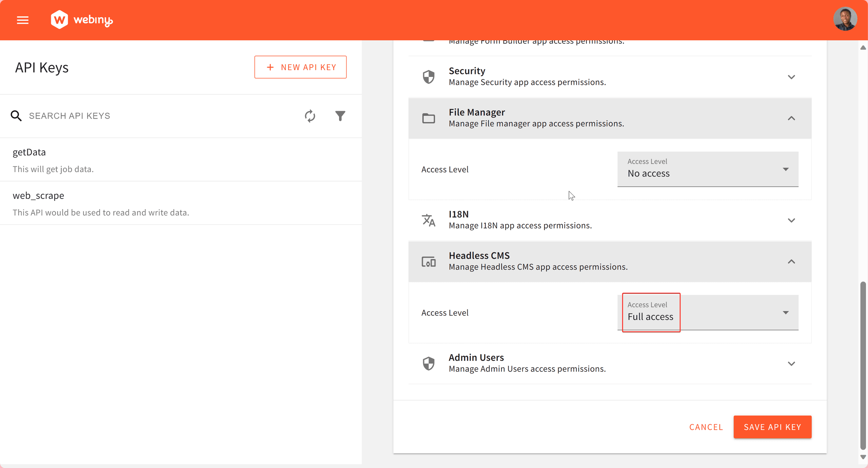The image size is (868, 468).
Task: Open the filter options for API keys
Action: point(341,116)
